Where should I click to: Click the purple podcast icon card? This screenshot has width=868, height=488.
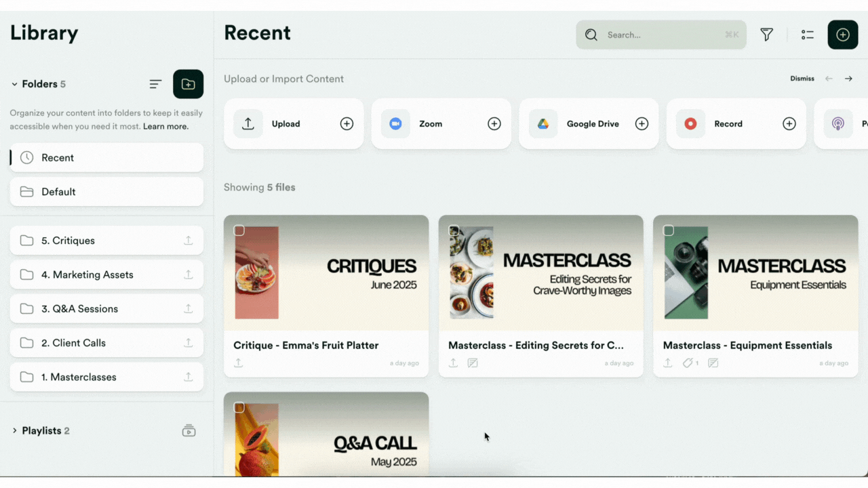point(838,124)
